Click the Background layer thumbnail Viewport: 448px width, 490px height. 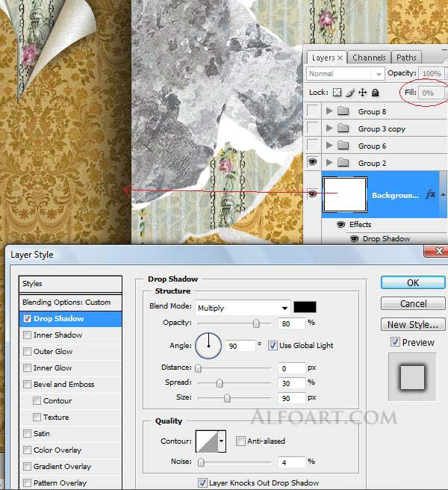[345, 194]
